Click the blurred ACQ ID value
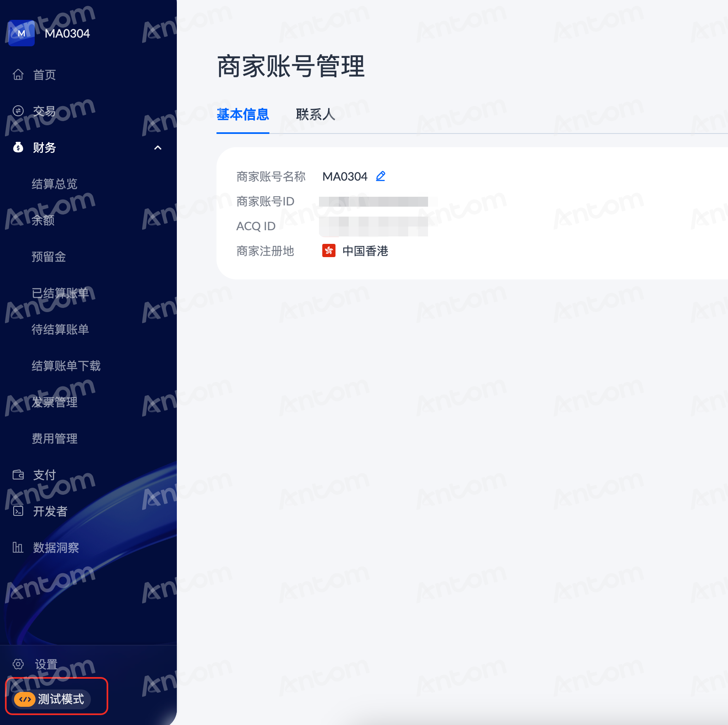Image resolution: width=728 pixels, height=725 pixels. click(x=374, y=226)
